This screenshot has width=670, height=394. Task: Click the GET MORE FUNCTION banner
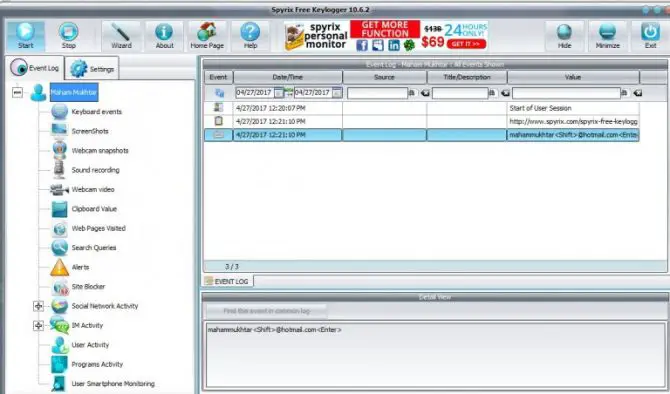pyautogui.click(x=385, y=29)
